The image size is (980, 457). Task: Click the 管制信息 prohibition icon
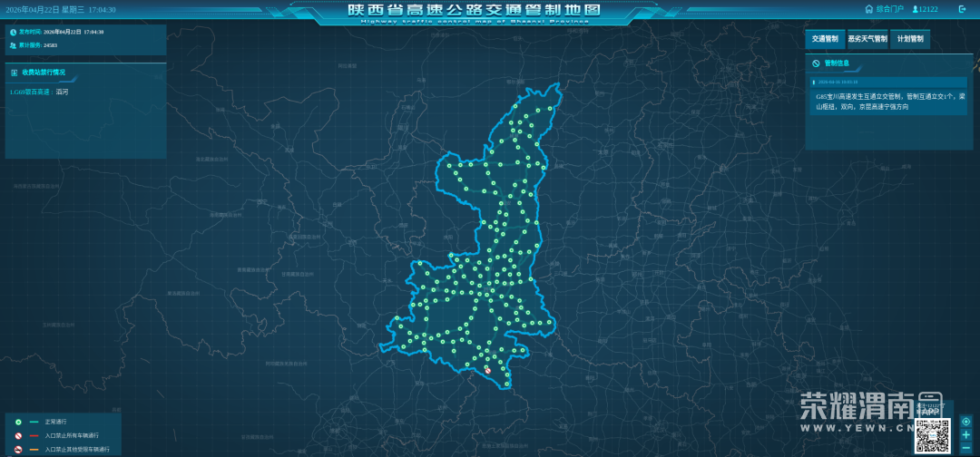[x=817, y=63]
